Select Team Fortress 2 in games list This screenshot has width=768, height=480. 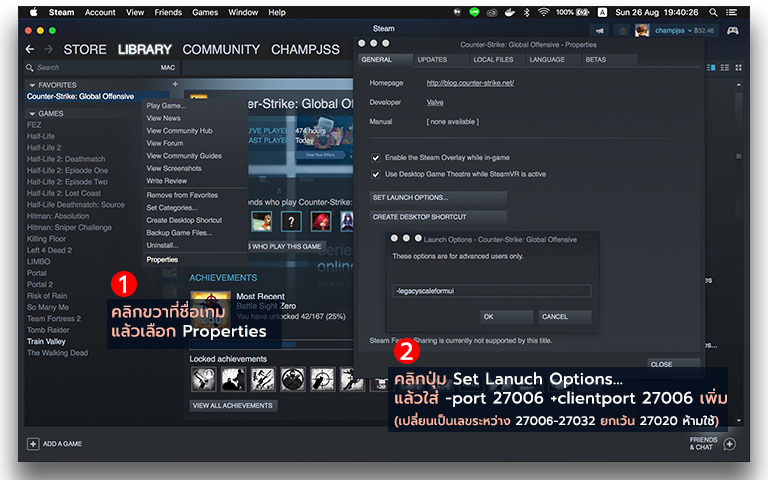pyautogui.click(x=54, y=319)
